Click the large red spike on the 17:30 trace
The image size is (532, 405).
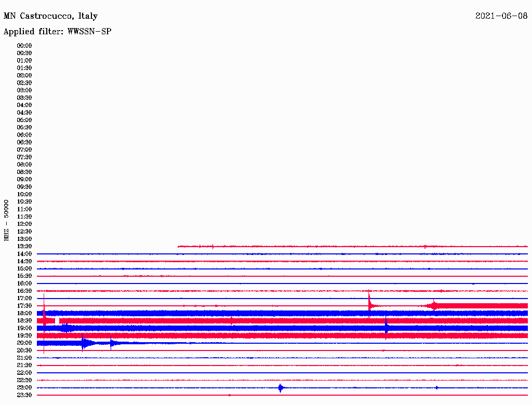pos(369,304)
